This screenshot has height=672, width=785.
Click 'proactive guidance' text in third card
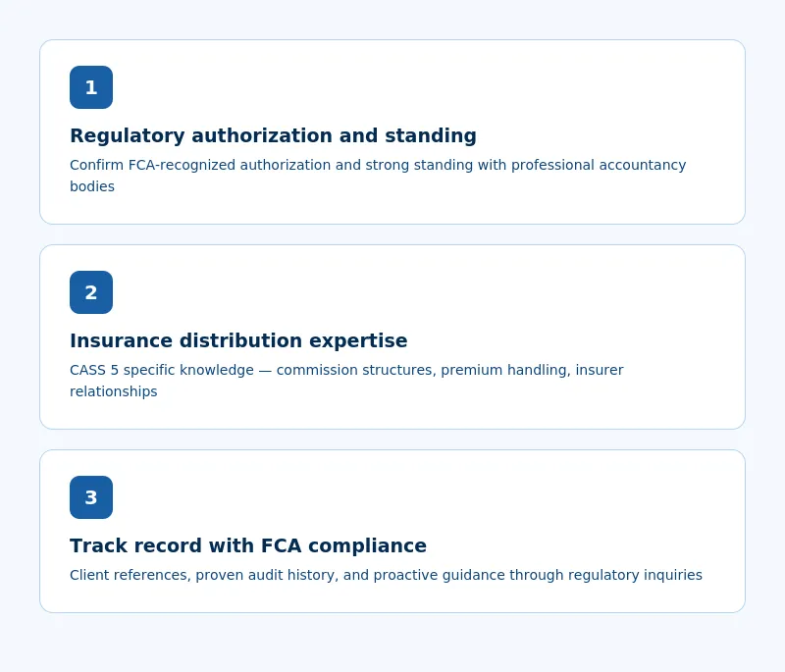(x=439, y=576)
